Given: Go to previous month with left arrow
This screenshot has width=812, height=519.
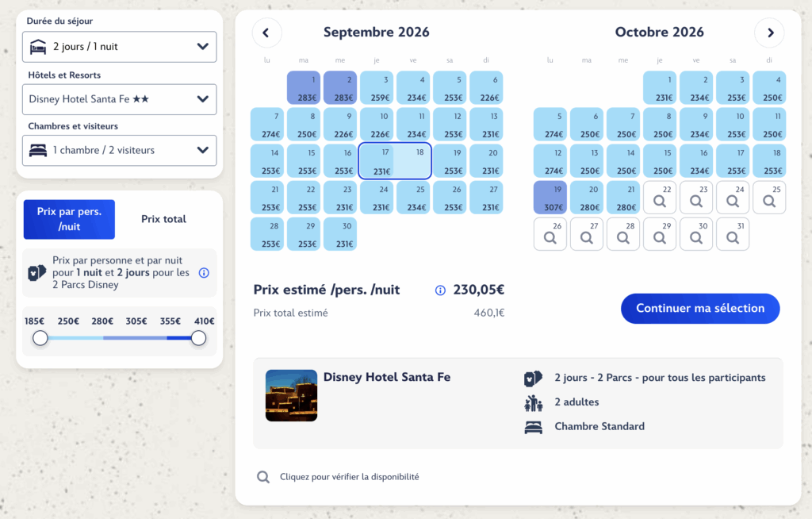Looking at the screenshot, I should [x=266, y=33].
